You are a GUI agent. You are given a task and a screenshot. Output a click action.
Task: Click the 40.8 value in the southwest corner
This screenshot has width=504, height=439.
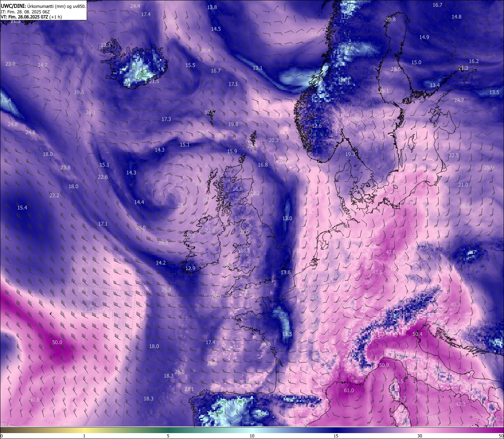pyautogui.click(x=35, y=400)
